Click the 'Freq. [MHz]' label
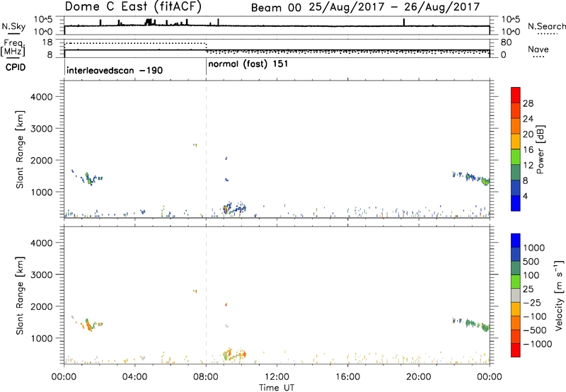Viewport: 566px width, 392px height. click(13, 48)
